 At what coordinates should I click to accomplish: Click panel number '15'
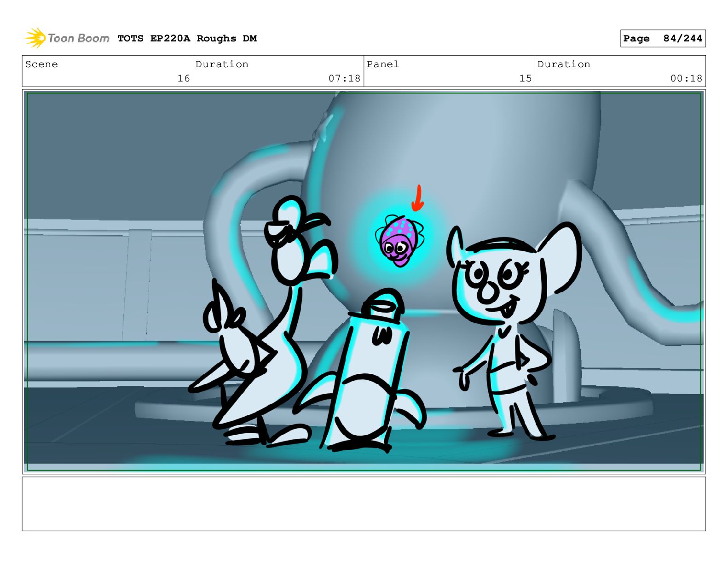tap(526, 79)
